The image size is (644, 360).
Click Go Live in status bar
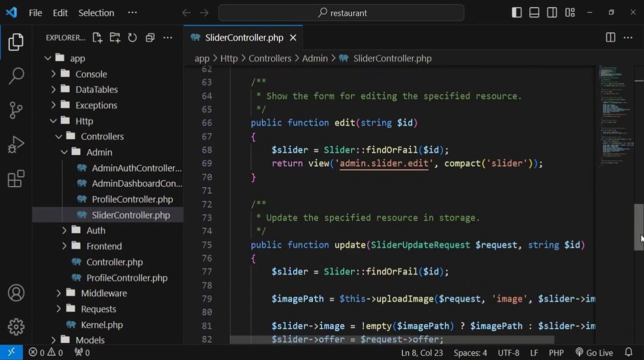(594, 352)
